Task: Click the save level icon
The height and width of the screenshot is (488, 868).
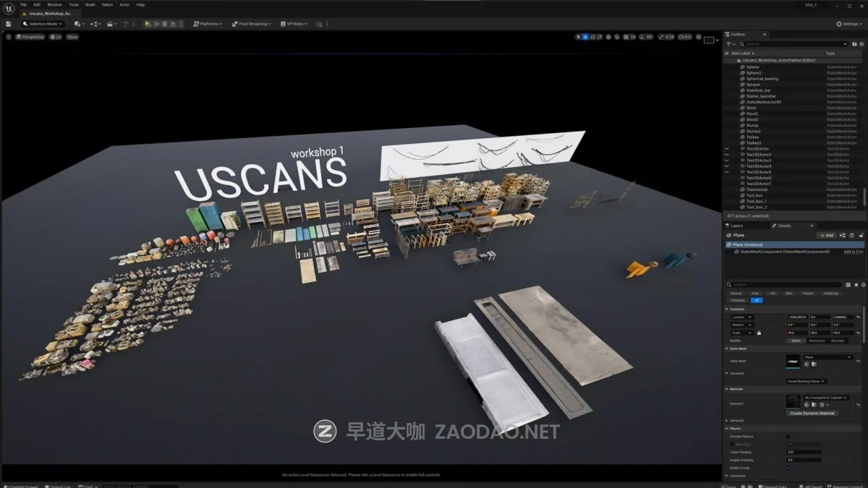Action: (8, 24)
